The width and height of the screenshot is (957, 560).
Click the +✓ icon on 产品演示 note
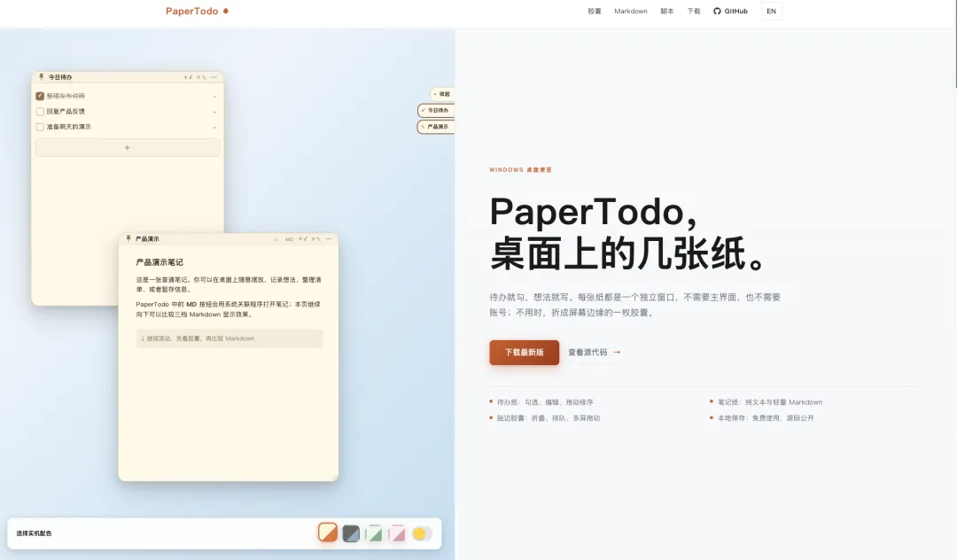coord(303,239)
